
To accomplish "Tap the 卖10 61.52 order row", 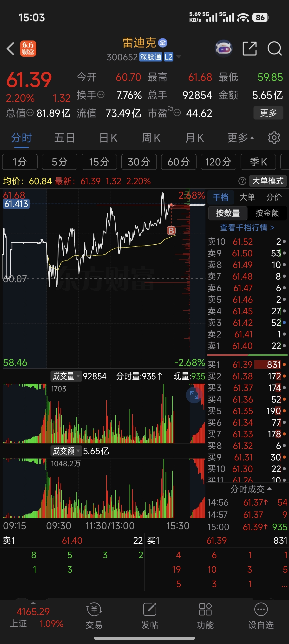I will 247,241.
